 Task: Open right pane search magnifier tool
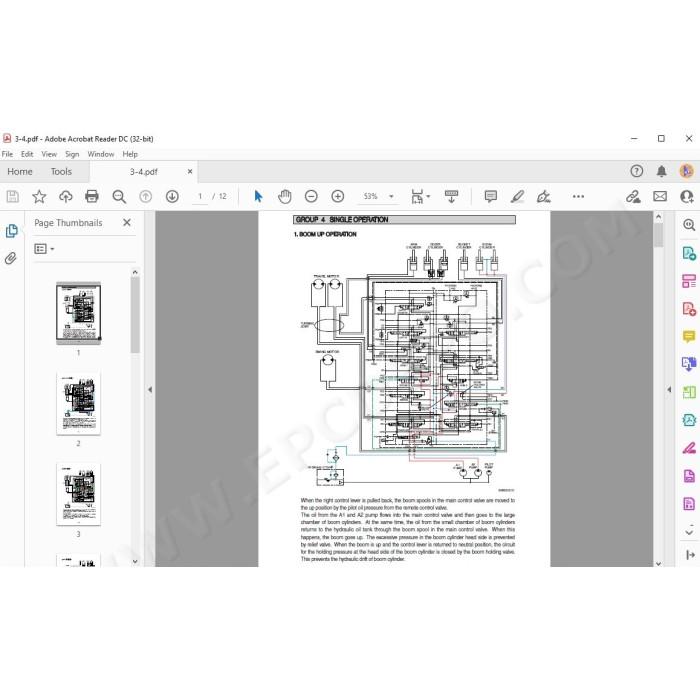(x=689, y=225)
